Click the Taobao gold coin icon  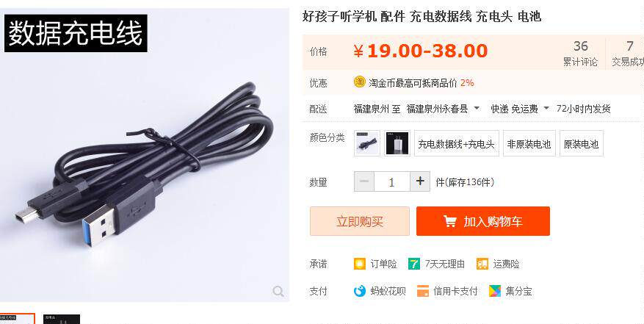coord(359,82)
